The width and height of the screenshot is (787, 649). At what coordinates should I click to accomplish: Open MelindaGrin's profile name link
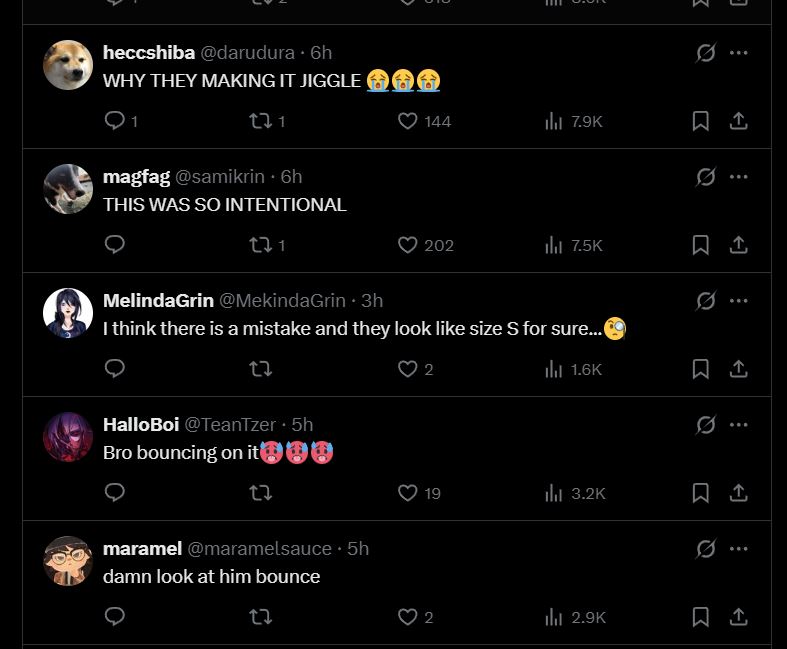158,300
